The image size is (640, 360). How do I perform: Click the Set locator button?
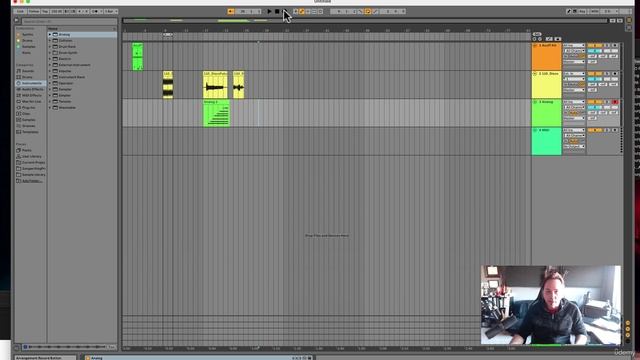coord(537,34)
